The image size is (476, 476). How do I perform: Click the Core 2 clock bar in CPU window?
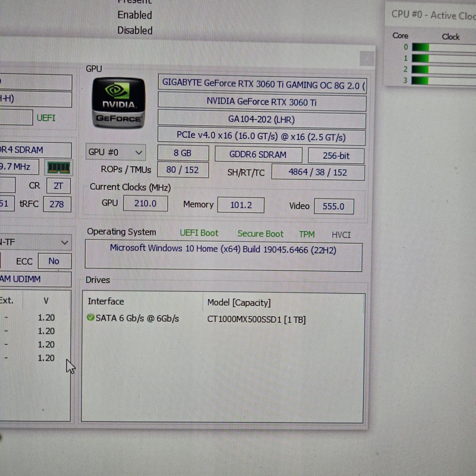444,70
